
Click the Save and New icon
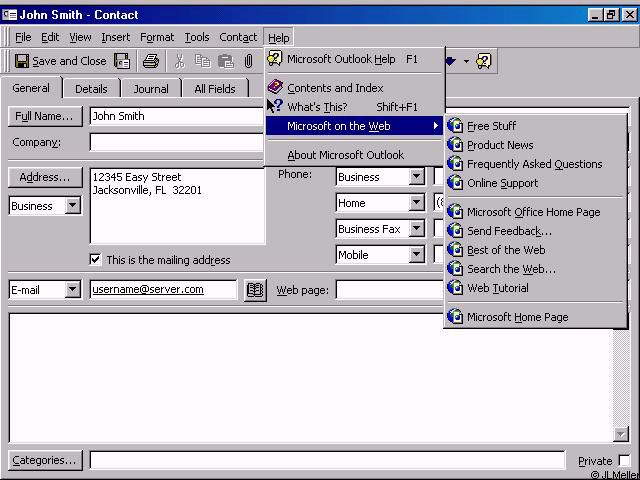coord(122,61)
